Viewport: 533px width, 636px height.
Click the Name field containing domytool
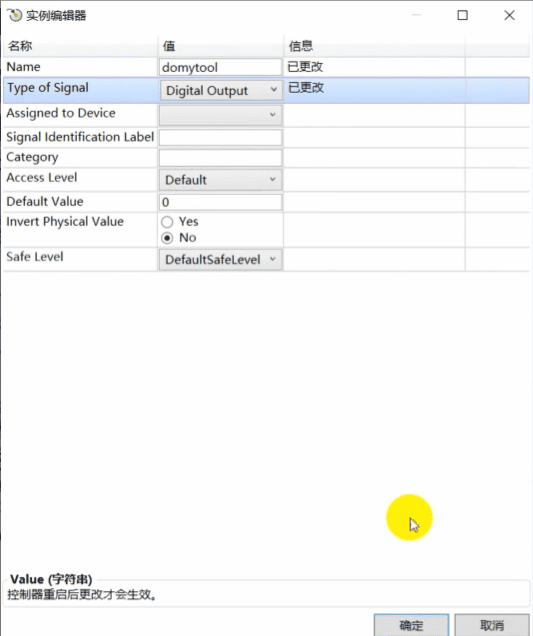click(221, 67)
